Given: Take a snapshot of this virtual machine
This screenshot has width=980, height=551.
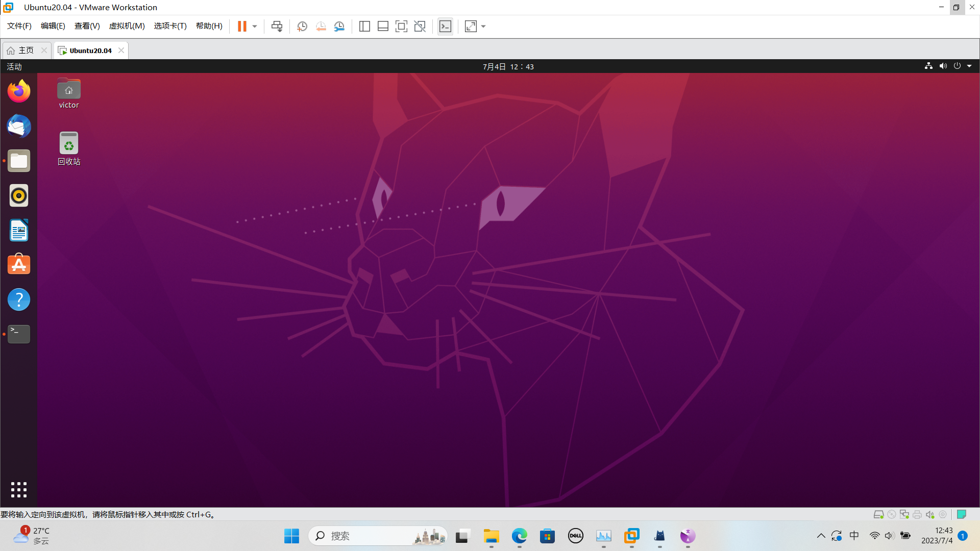Looking at the screenshot, I should (x=302, y=26).
